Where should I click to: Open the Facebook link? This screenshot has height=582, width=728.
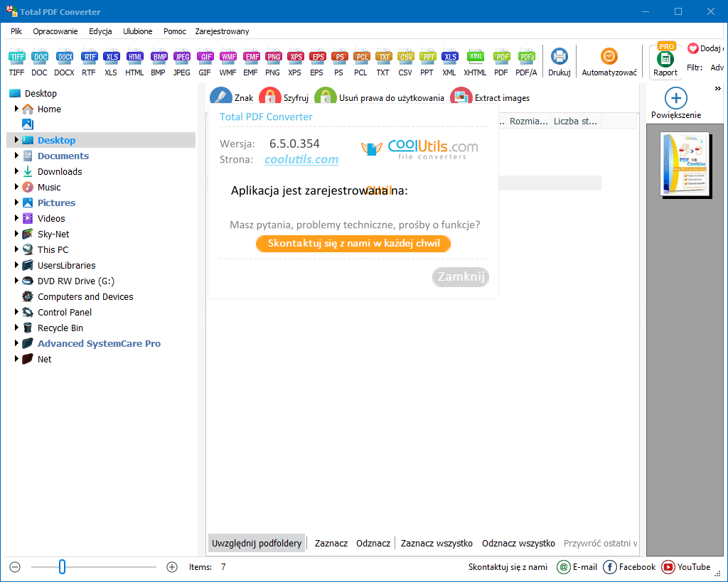(629, 566)
